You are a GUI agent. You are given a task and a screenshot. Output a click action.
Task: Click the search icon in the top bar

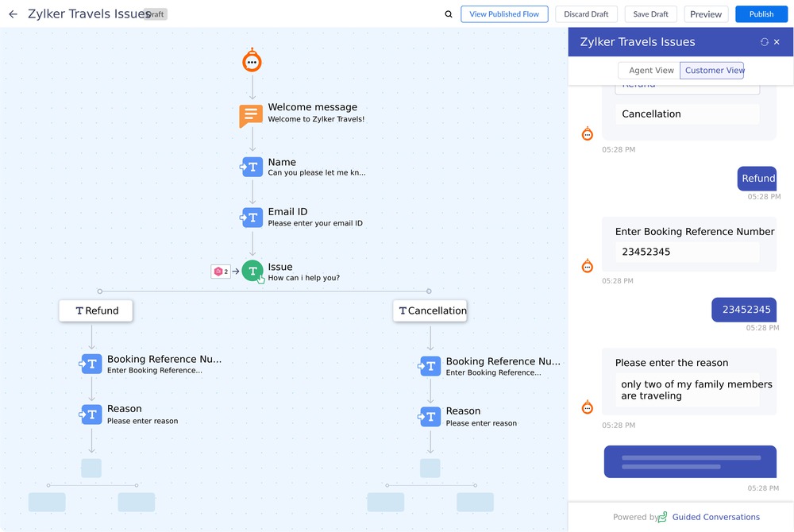(448, 13)
